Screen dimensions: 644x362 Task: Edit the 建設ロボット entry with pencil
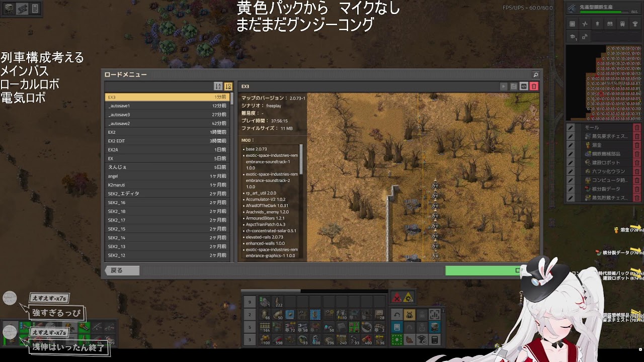pos(571,163)
